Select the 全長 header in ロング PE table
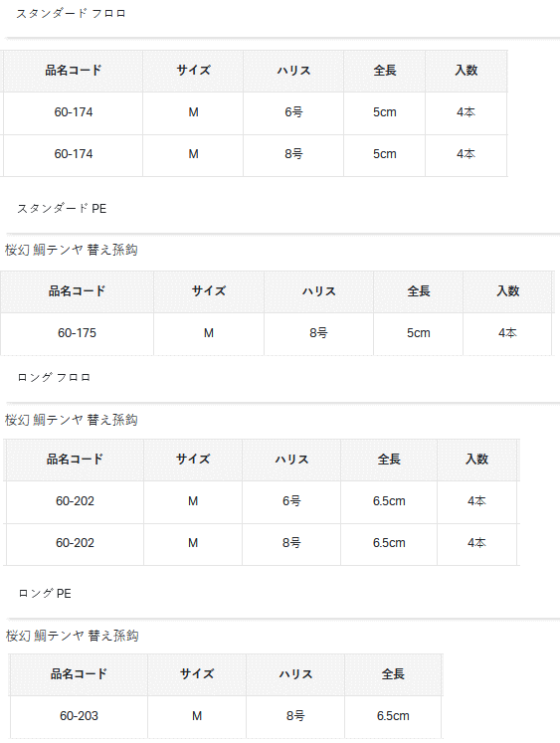The height and width of the screenshot is (743, 560). (393, 674)
